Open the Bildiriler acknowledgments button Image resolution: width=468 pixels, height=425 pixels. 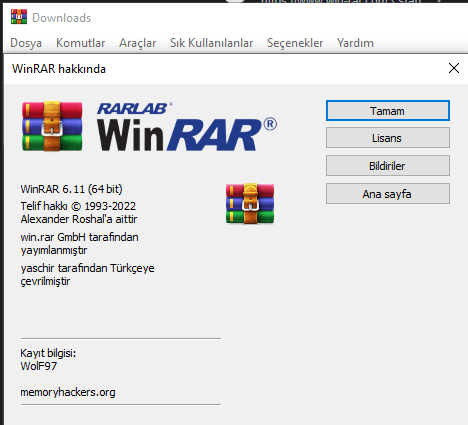[x=388, y=166]
